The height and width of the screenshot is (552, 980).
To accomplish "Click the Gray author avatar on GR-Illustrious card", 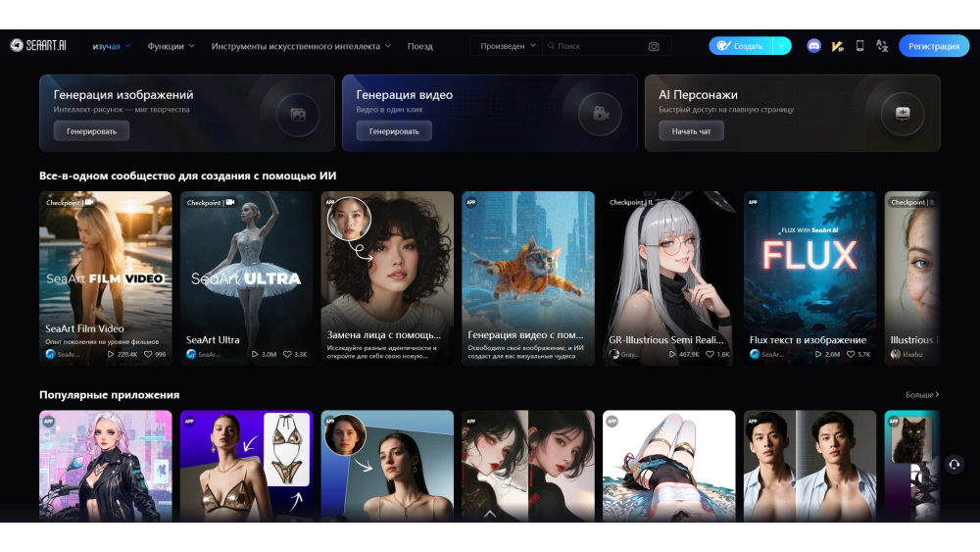I will pyautogui.click(x=614, y=355).
